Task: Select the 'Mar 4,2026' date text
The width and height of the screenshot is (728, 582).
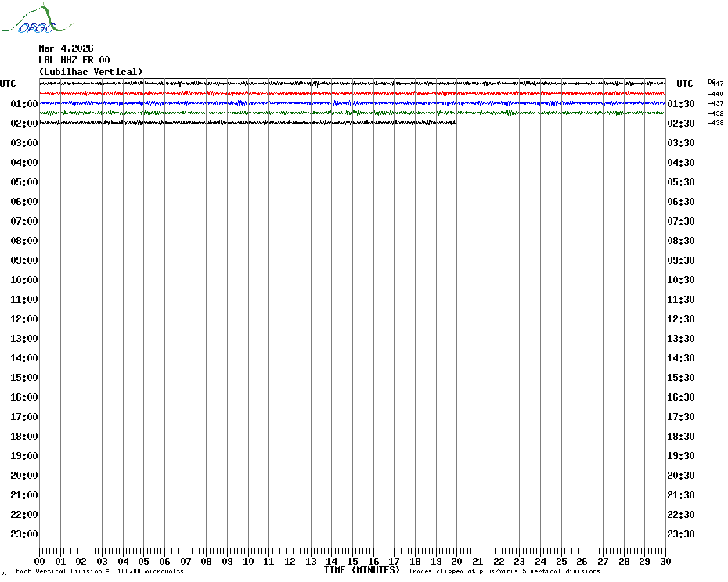Action: (x=66, y=48)
